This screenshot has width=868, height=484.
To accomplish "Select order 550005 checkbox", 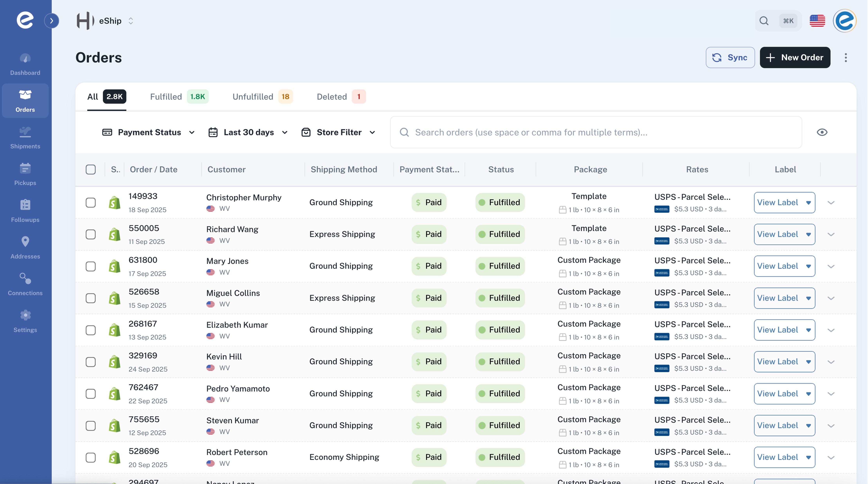I will coord(90,234).
